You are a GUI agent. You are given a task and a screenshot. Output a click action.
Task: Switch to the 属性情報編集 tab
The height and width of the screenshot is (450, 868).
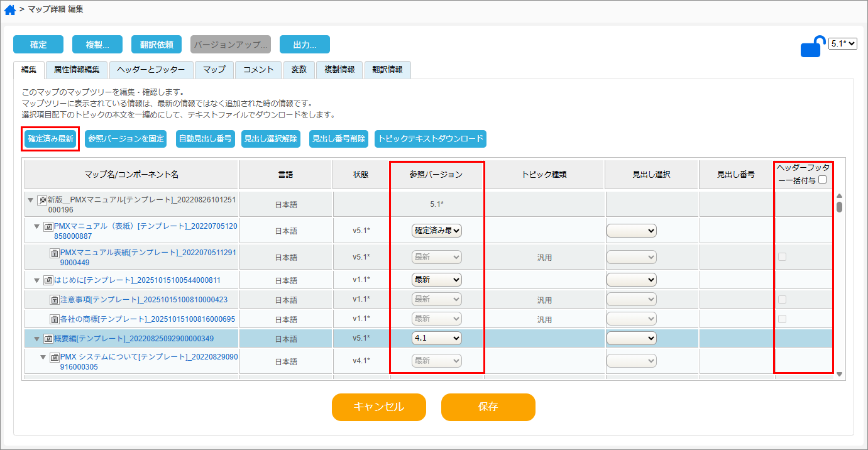click(77, 70)
